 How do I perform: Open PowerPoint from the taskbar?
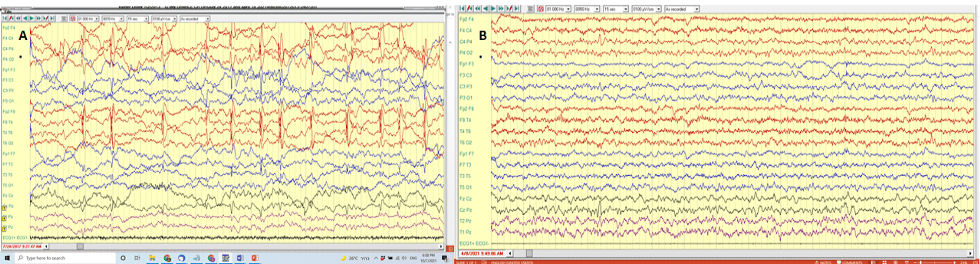[x=254, y=258]
